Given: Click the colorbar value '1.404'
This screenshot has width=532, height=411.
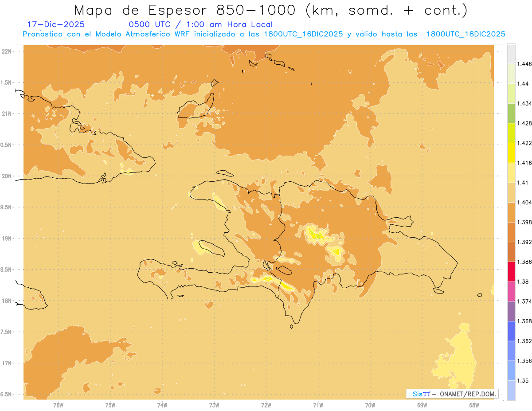Looking at the screenshot, I should click(525, 202).
